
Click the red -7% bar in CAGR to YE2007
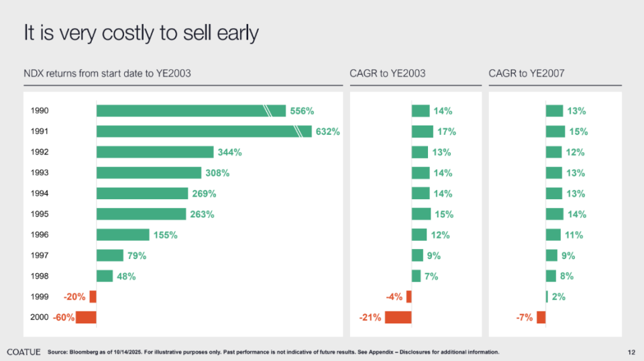pos(541,317)
